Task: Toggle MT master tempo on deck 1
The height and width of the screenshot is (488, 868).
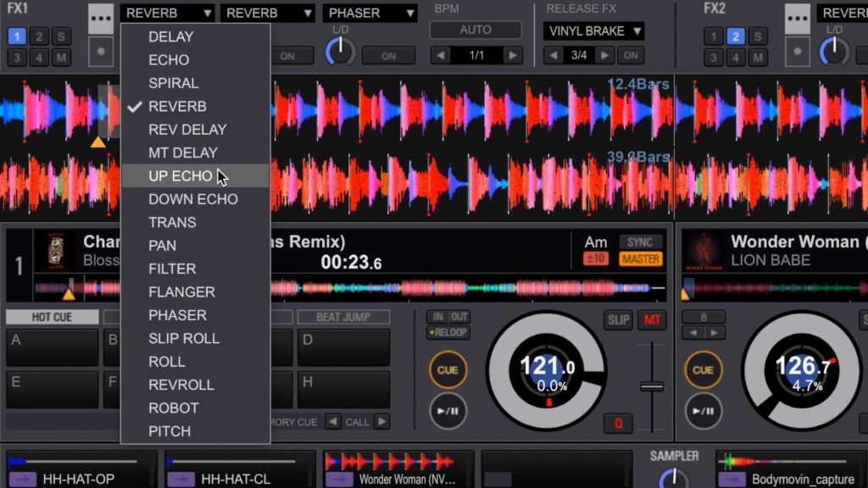Action: tap(650, 320)
